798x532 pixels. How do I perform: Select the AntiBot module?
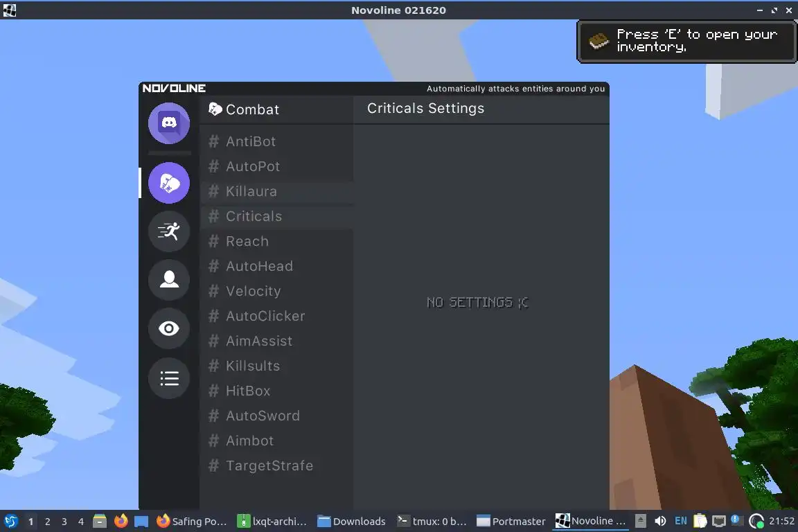point(277,141)
